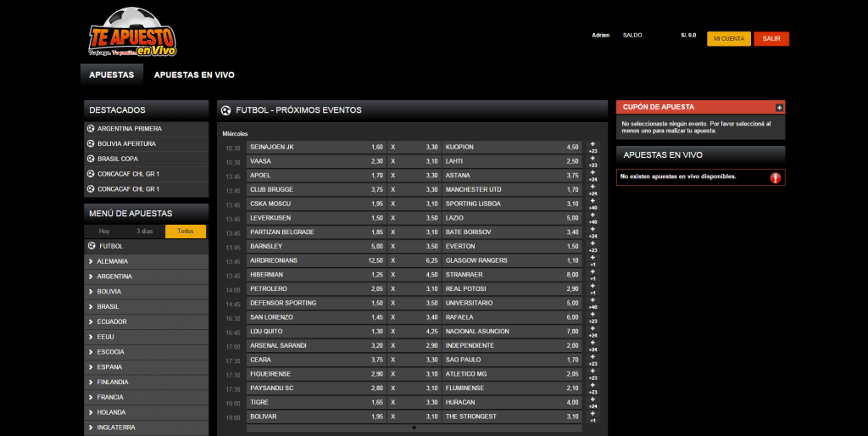Open Argentina Primera soccer ball icon
Viewport: 868px width, 436px height.
91,129
